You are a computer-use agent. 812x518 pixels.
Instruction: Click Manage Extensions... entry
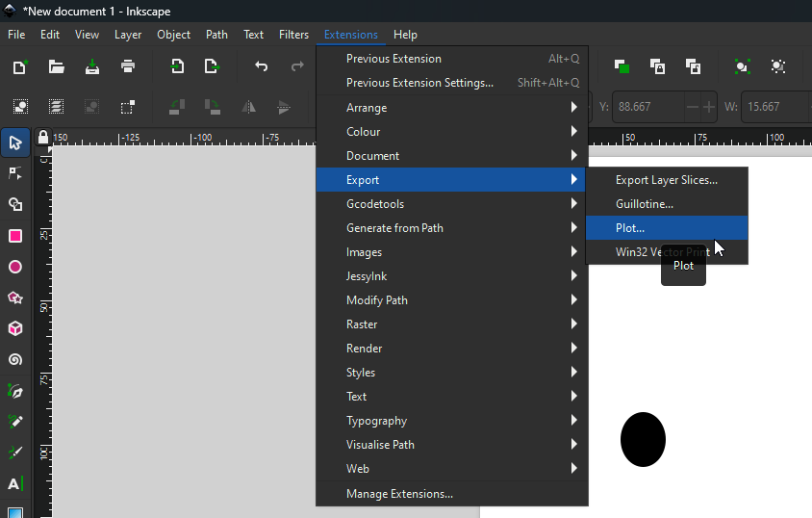pos(451,494)
